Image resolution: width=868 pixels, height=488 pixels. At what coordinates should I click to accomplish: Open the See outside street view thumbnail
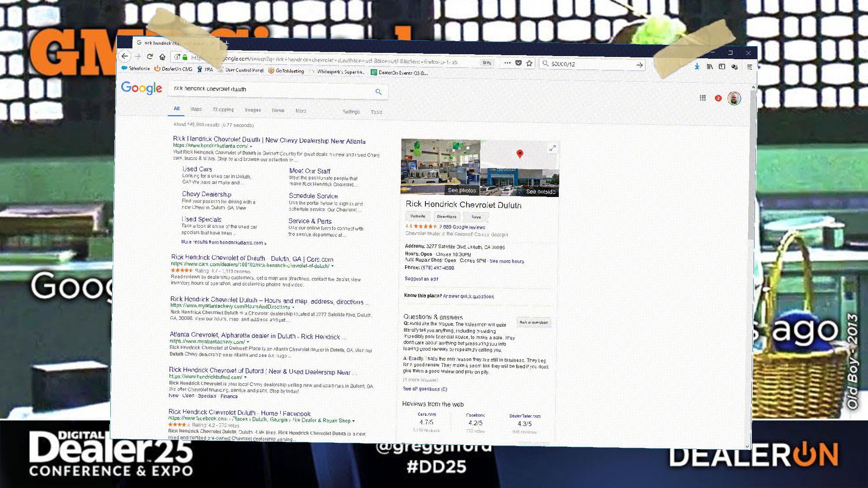(x=520, y=182)
